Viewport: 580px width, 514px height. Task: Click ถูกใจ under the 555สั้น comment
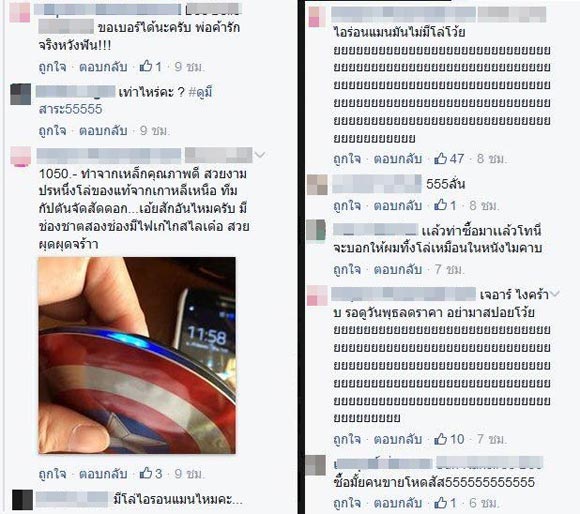pyautogui.click(x=347, y=205)
